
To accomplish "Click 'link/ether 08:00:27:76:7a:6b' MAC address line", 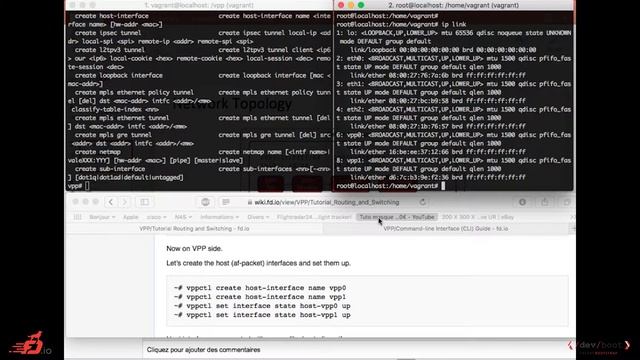I will tap(438, 76).
